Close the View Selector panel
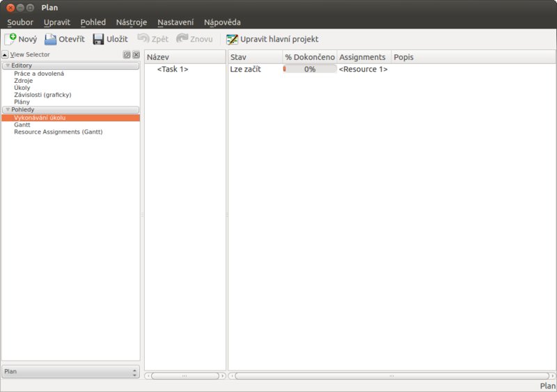The width and height of the screenshot is (557, 392). (x=136, y=54)
